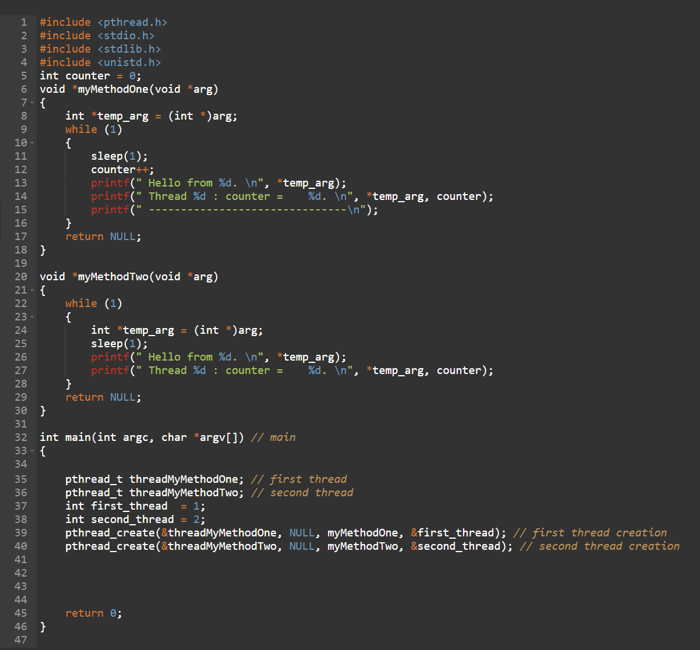Click on 'int counter = 0;' line

(90, 76)
